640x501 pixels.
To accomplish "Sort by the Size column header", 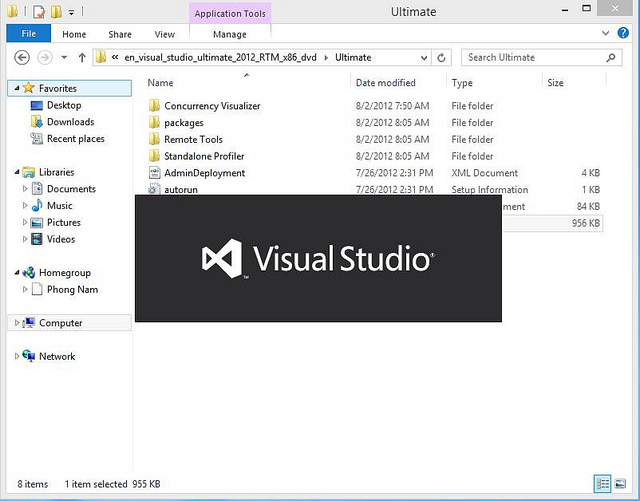I will click(x=555, y=83).
